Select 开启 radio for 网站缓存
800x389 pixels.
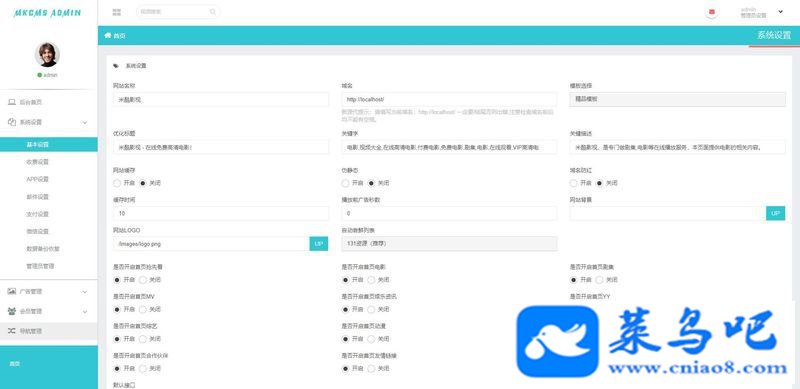tap(117, 183)
